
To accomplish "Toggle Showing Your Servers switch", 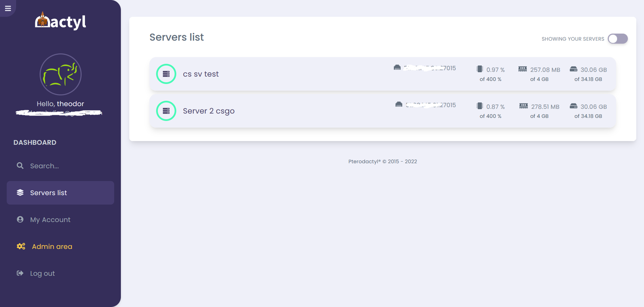I will 617,39.
